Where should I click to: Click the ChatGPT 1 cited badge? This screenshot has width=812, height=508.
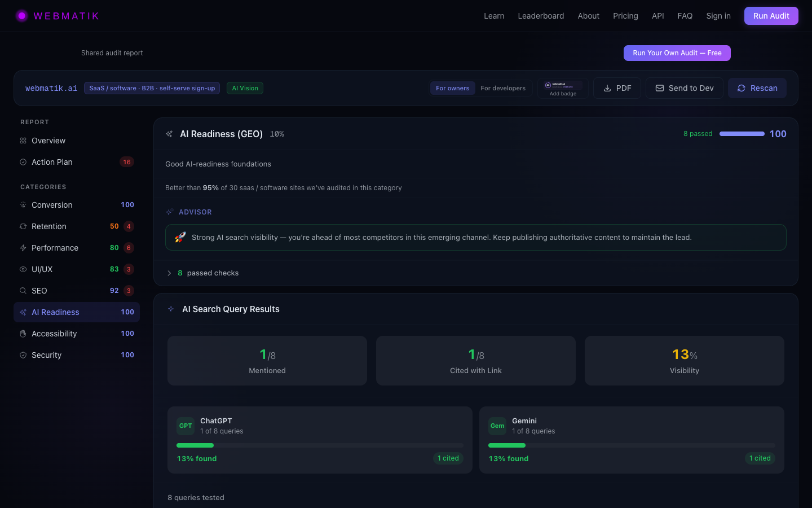point(448,458)
